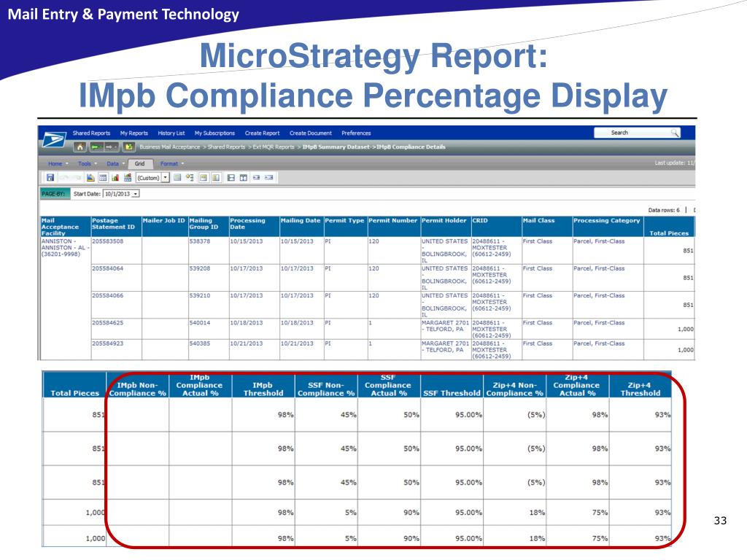The image size is (747, 560).
Task: Click Shared Reports breadcrumb link
Action: click(226, 147)
